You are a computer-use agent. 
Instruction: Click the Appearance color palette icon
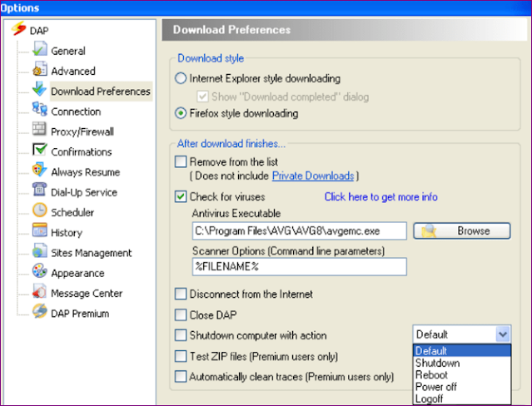click(x=40, y=270)
